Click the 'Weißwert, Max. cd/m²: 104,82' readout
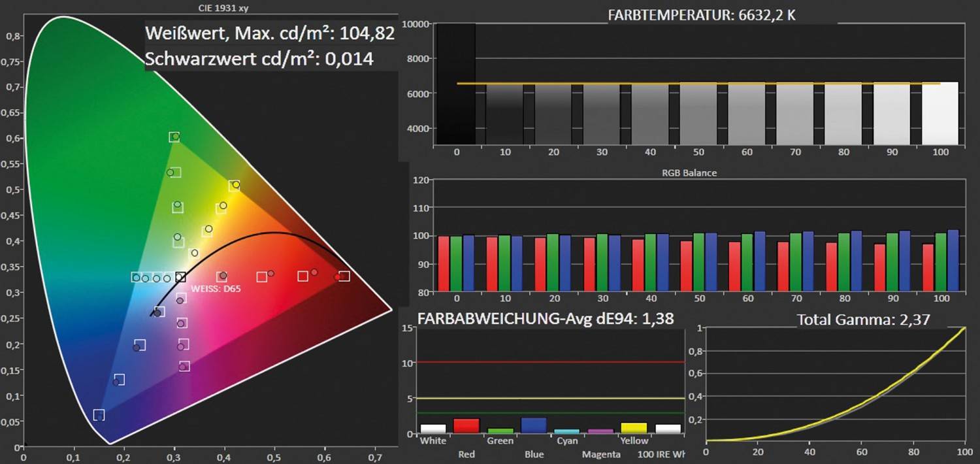Image resolution: width=980 pixels, height=464 pixels. 270,33
